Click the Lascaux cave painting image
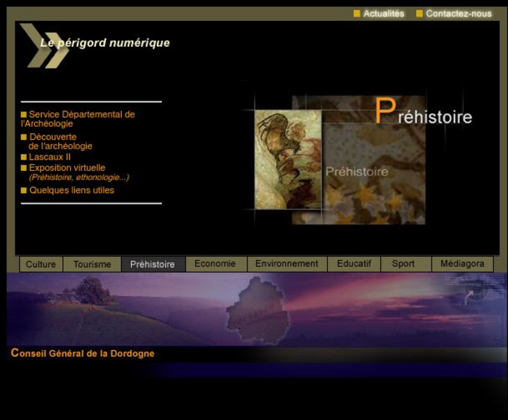Image resolution: width=508 pixels, height=420 pixels. pyautogui.click(x=288, y=160)
